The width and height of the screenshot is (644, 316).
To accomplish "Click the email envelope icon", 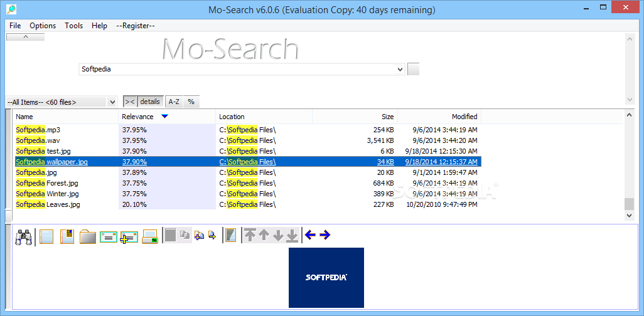I will (x=109, y=237).
